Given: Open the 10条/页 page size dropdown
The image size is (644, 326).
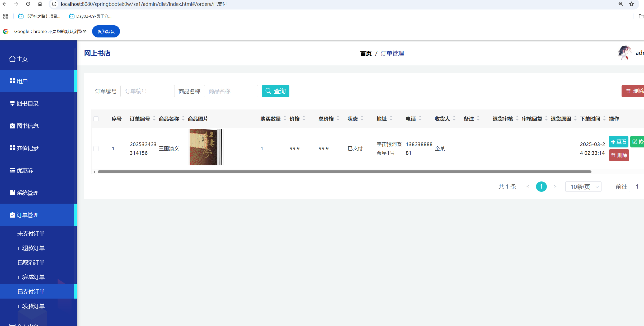Looking at the screenshot, I should pyautogui.click(x=583, y=187).
